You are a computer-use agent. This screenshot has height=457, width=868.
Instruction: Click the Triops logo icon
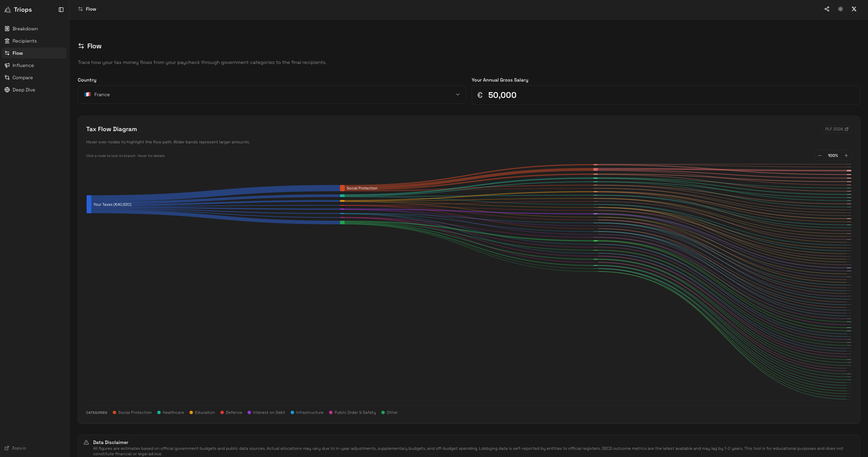click(8, 10)
